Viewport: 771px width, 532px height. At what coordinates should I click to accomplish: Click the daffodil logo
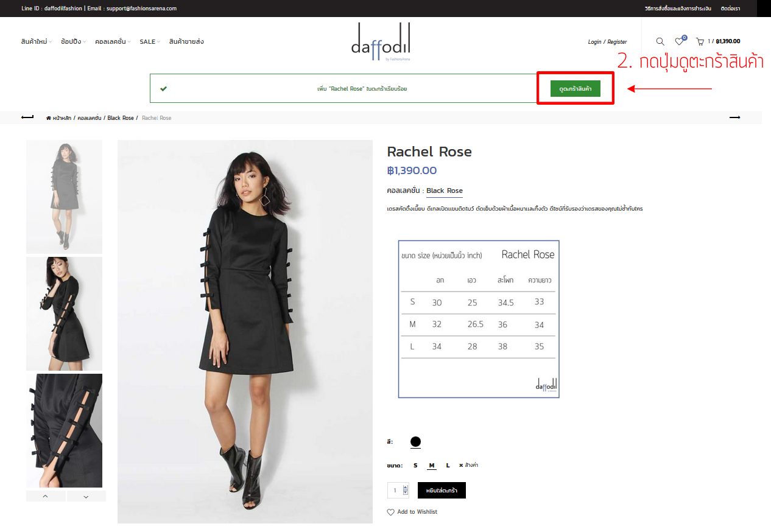pyautogui.click(x=381, y=41)
